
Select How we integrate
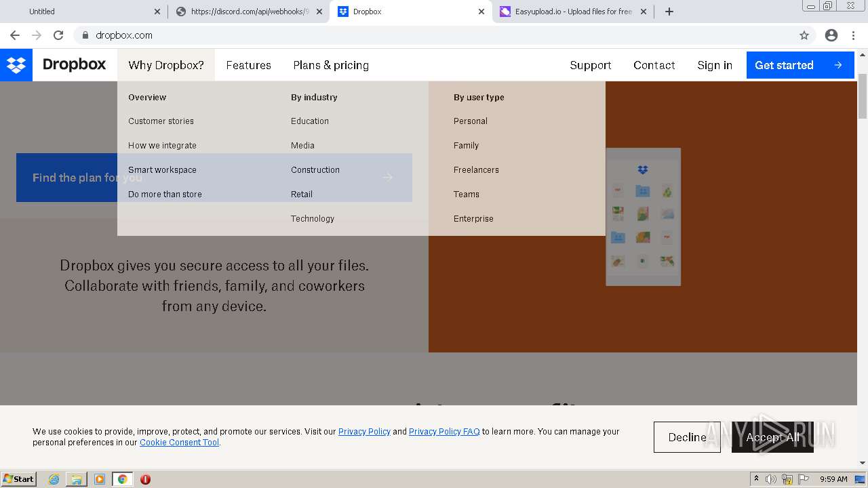[x=163, y=145]
